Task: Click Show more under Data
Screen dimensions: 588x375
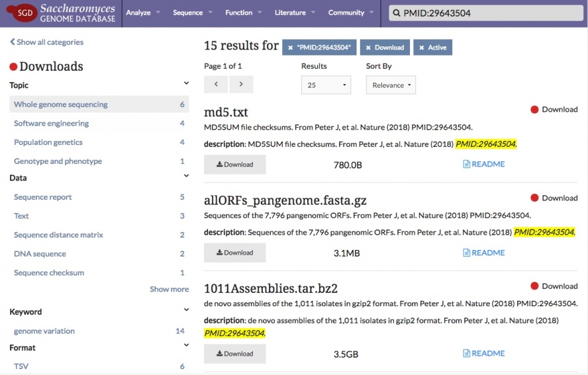Action: [169, 289]
